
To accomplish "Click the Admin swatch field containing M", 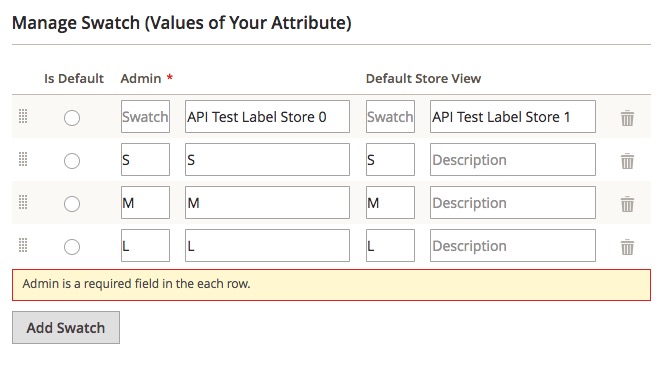I will [145, 202].
